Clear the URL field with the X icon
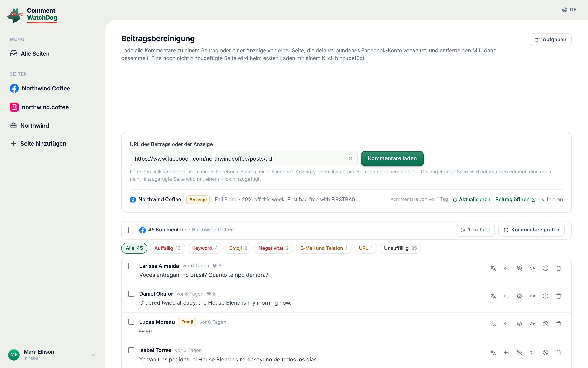This screenshot has width=588, height=368. tap(350, 159)
